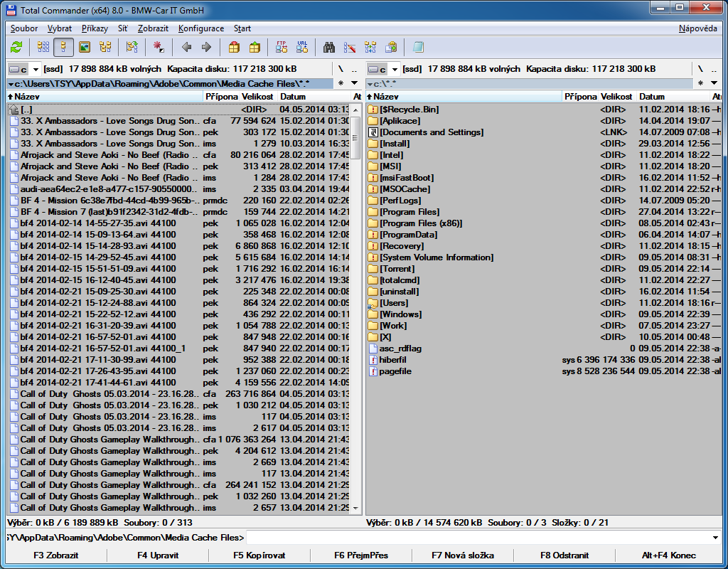
Task: Click the Invert selection toolbar icon
Action: click(132, 47)
